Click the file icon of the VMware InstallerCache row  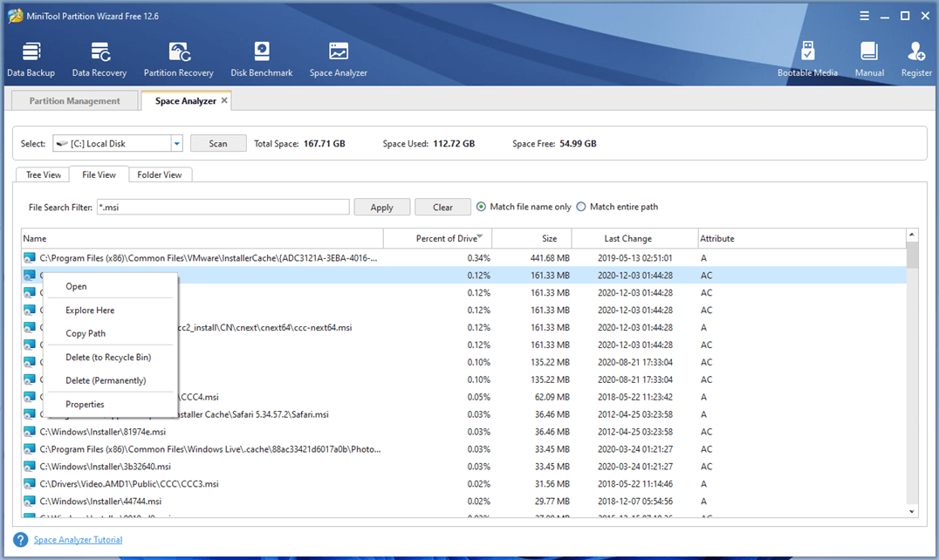pyautogui.click(x=30, y=258)
